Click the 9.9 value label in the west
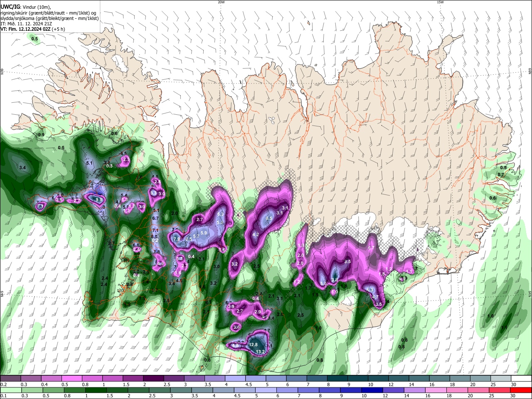The image size is (532, 399). point(99,199)
